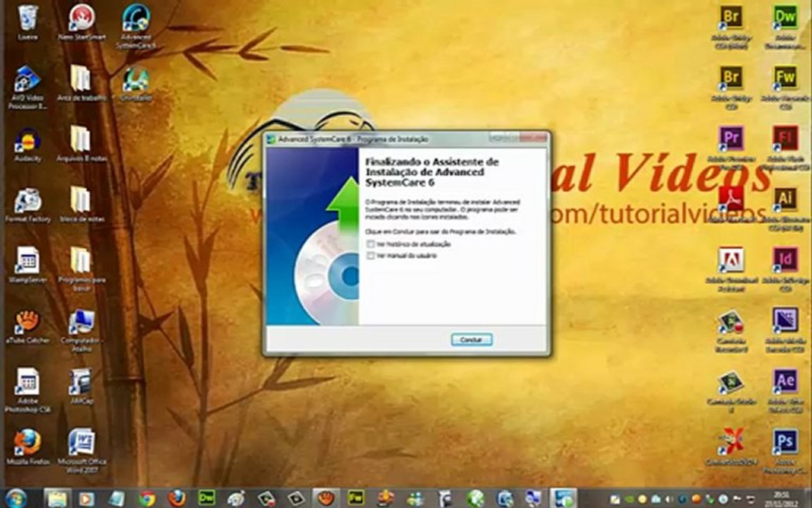
Task: Select the aTube Catcher desktop shortcut
Action: (x=27, y=327)
